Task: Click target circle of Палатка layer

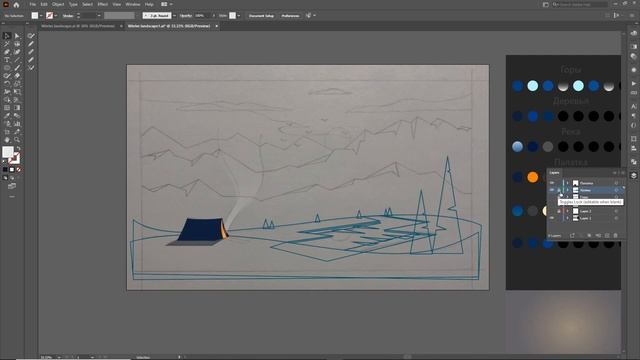Action: click(x=616, y=183)
